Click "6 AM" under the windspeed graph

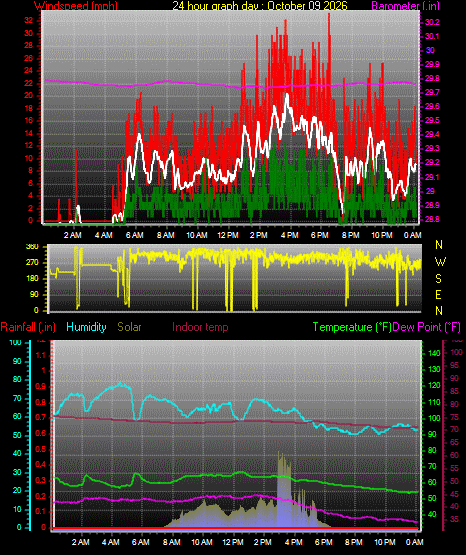pos(134,235)
